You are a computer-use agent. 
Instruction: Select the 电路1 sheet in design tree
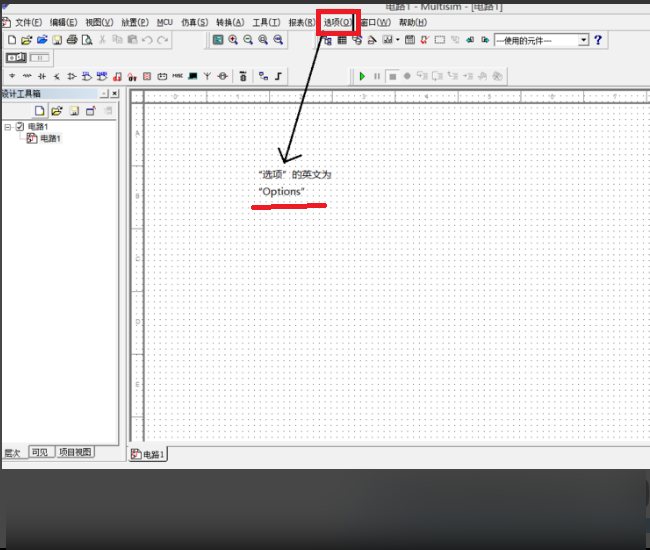click(x=50, y=139)
